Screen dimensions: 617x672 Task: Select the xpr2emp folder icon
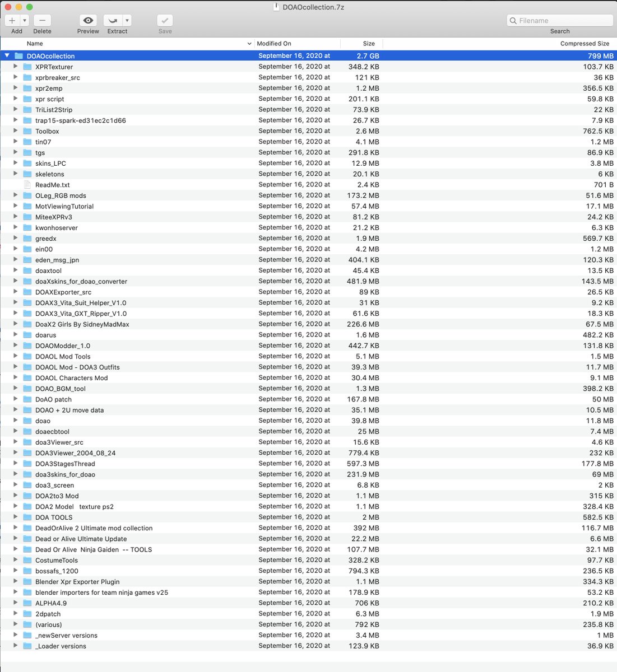coord(27,88)
